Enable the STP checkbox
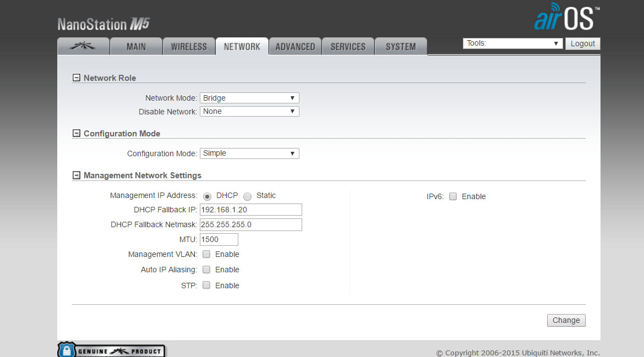Image resolution: width=644 pixels, height=357 pixels. (x=206, y=285)
